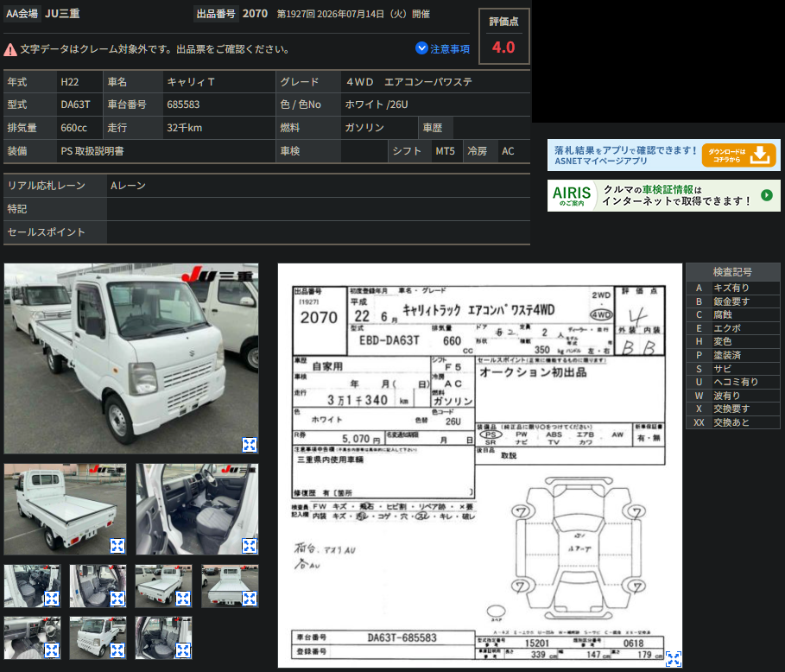Click the warning triangle icon

point(10,49)
